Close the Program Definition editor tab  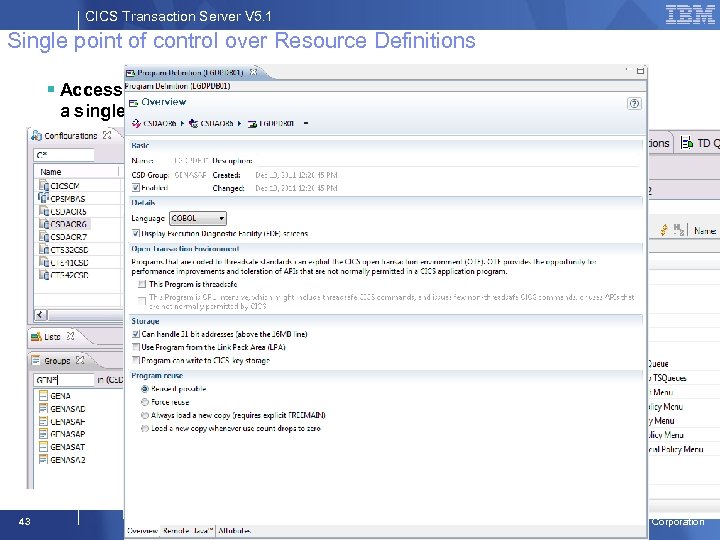(253, 72)
